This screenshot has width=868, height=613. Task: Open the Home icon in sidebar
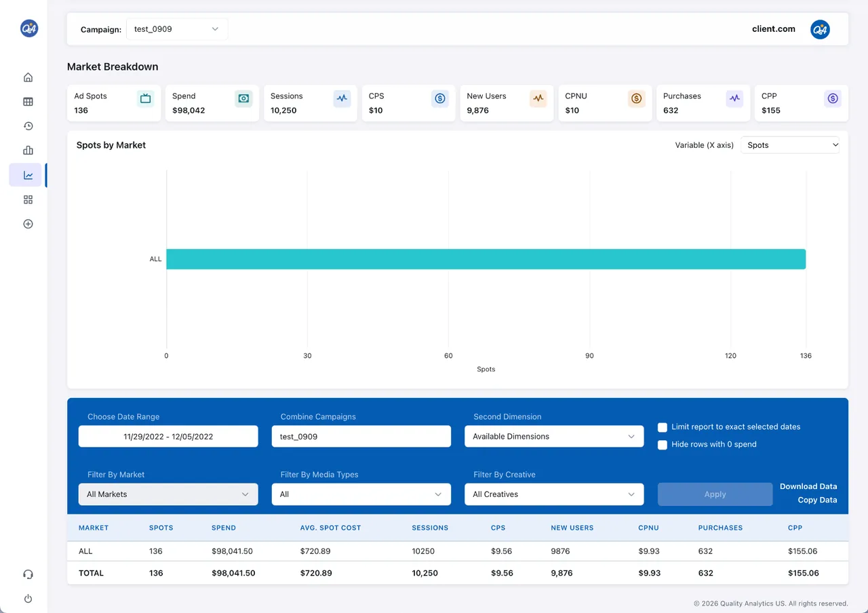click(x=28, y=77)
